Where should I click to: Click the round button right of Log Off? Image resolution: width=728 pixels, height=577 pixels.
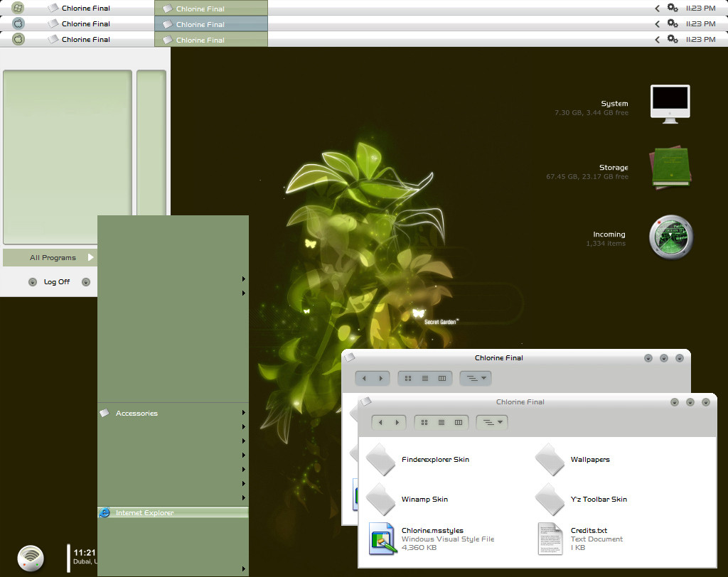(86, 282)
